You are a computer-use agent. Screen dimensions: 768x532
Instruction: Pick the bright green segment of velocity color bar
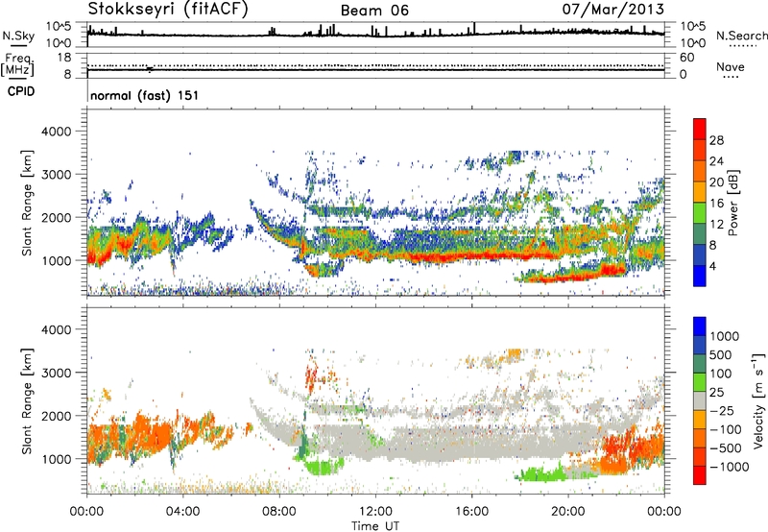(700, 382)
